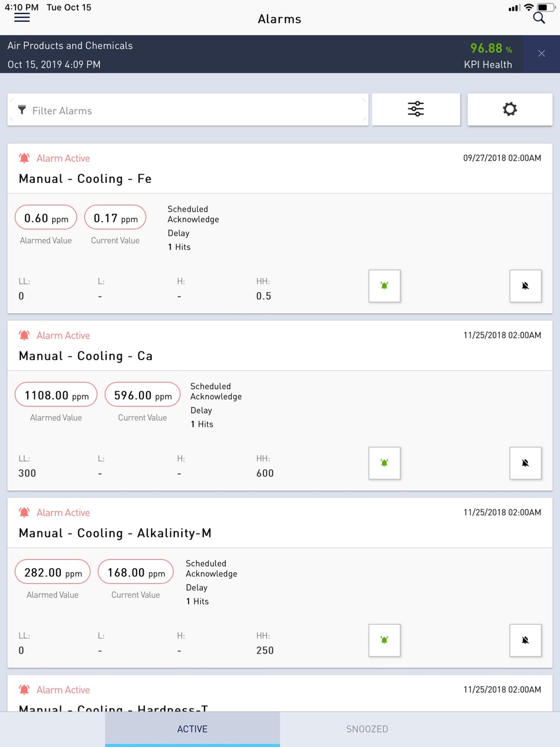Open the Manual - Cooling - Fe alarm
This screenshot has height=747, width=560.
[85, 178]
